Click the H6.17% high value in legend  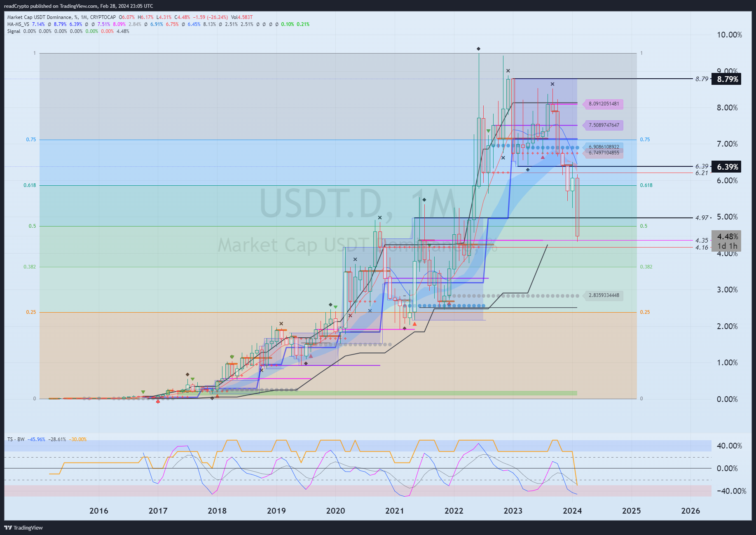point(145,17)
